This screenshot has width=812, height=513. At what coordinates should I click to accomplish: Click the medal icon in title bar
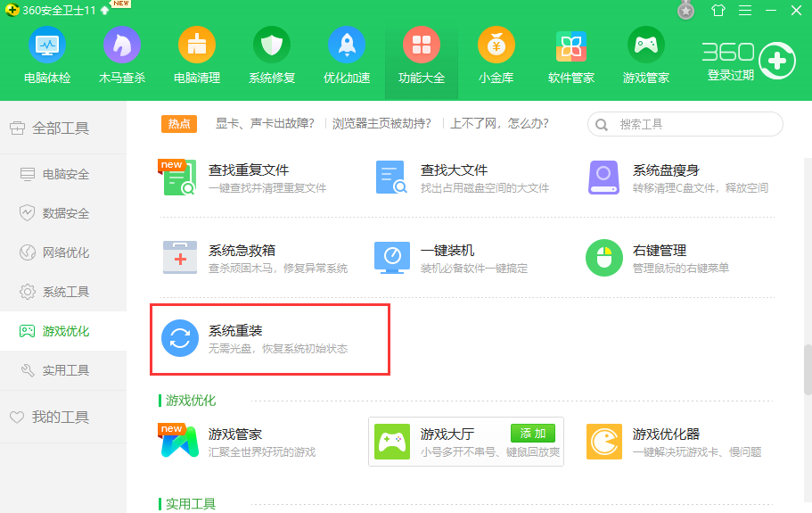tap(685, 10)
